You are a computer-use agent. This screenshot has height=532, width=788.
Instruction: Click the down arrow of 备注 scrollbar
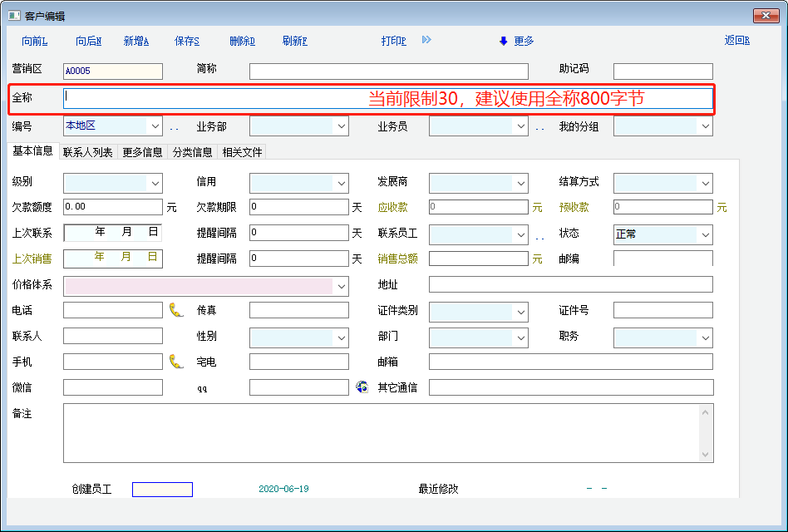(x=707, y=455)
